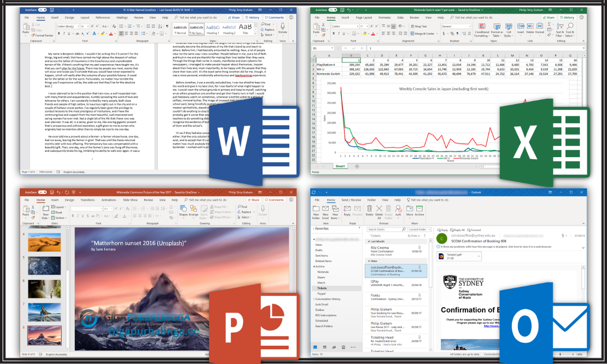Open By Date sort dropdown in Outlook
Image resolution: width=607 pixels, height=364 pixels.
point(414,236)
